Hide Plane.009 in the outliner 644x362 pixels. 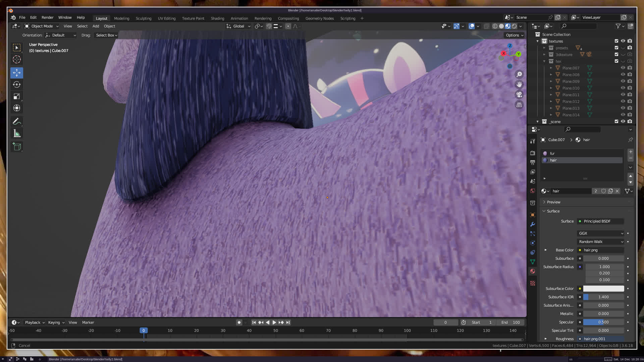[623, 81]
